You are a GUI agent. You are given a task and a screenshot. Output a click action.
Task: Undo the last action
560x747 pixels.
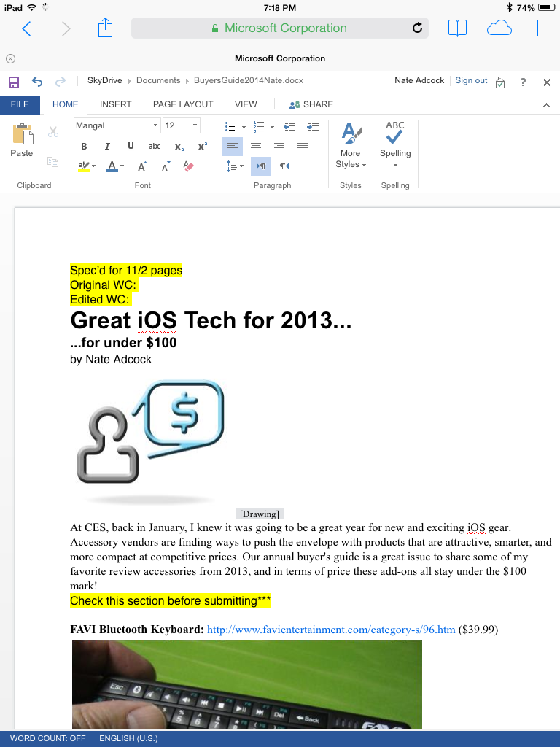coord(37,82)
